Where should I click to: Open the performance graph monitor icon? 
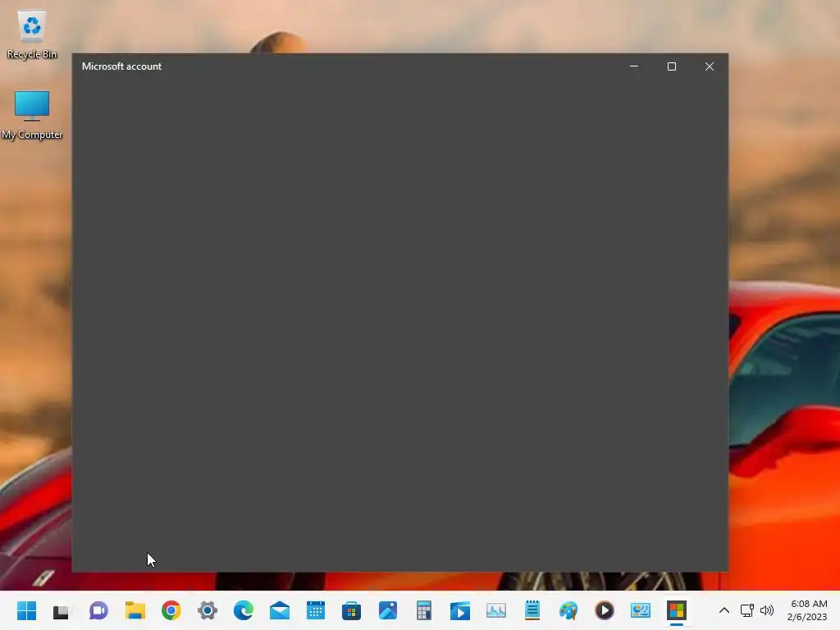tap(496, 610)
